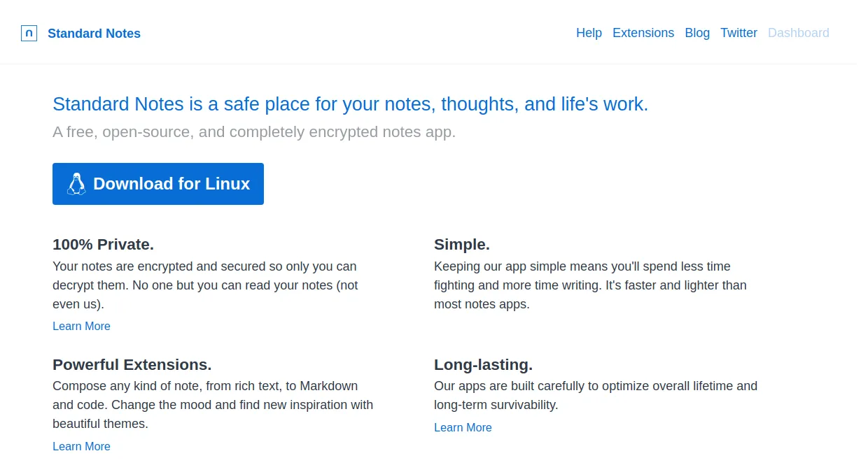Image resolution: width=868 pixels, height=472 pixels.
Task: Click the paragraph about keeping app simple
Action: [590, 285]
